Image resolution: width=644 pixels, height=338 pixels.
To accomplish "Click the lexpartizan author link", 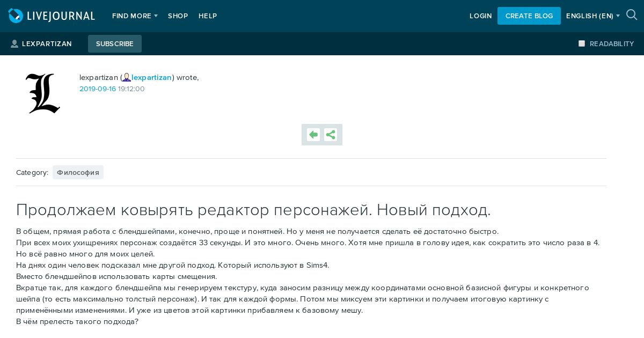I will [152, 77].
